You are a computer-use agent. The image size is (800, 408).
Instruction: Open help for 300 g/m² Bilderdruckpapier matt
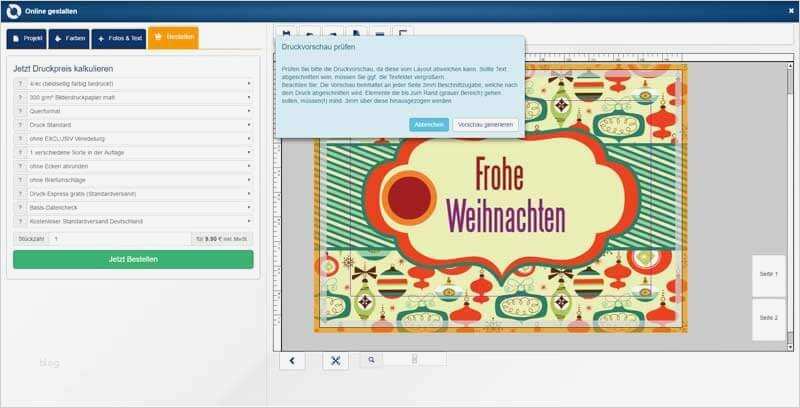(20, 97)
